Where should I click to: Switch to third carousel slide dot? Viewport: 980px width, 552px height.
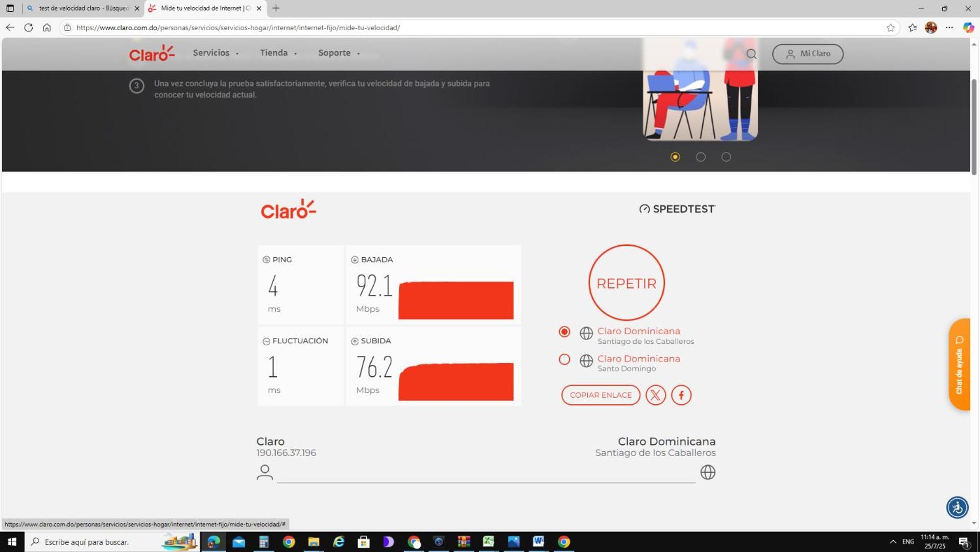coord(726,157)
